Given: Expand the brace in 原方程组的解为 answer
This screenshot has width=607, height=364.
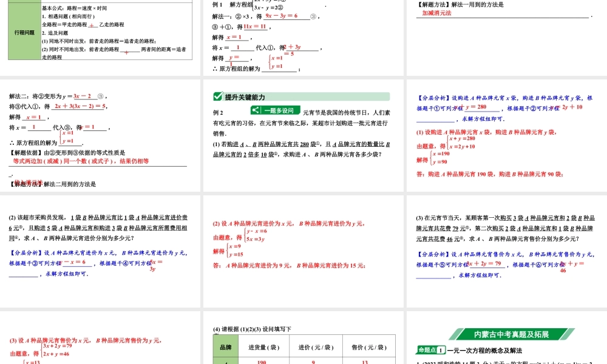Looking at the screenshot, I should click(x=269, y=62).
